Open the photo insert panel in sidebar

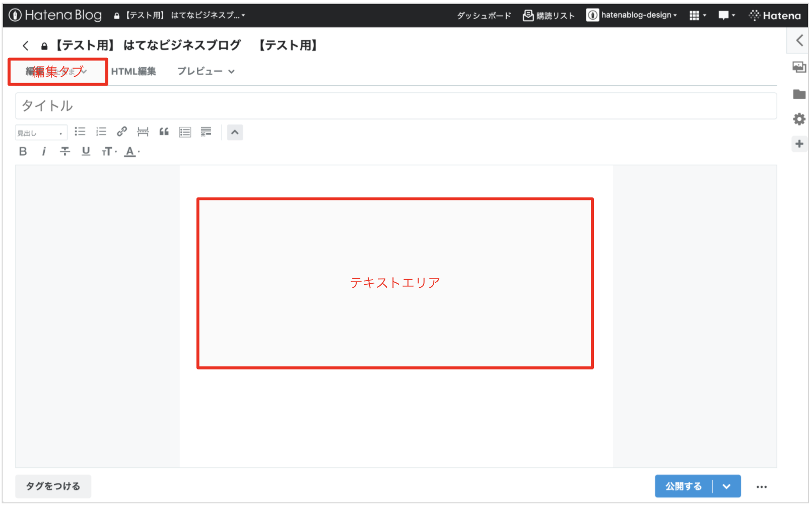click(799, 67)
